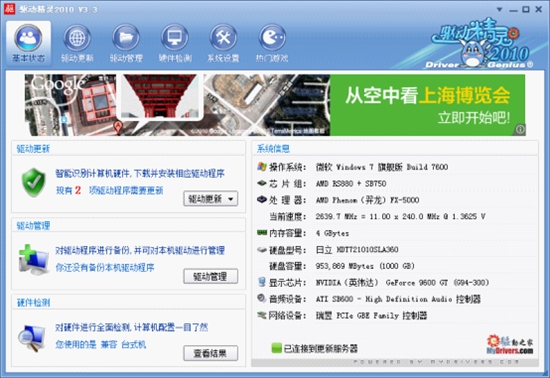Screen dimensions: 550x378
Task: Expand the 驱动更新 dropdown button arrow
Action: pyautogui.click(x=230, y=199)
